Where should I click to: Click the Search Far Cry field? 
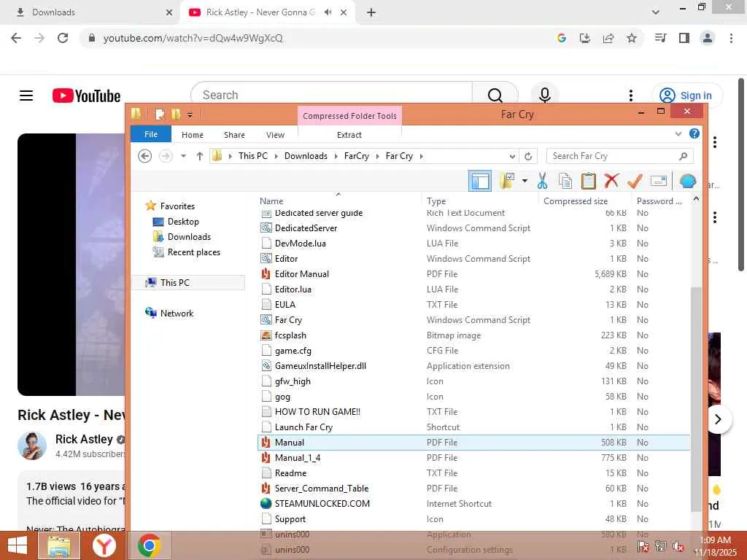[x=620, y=156]
